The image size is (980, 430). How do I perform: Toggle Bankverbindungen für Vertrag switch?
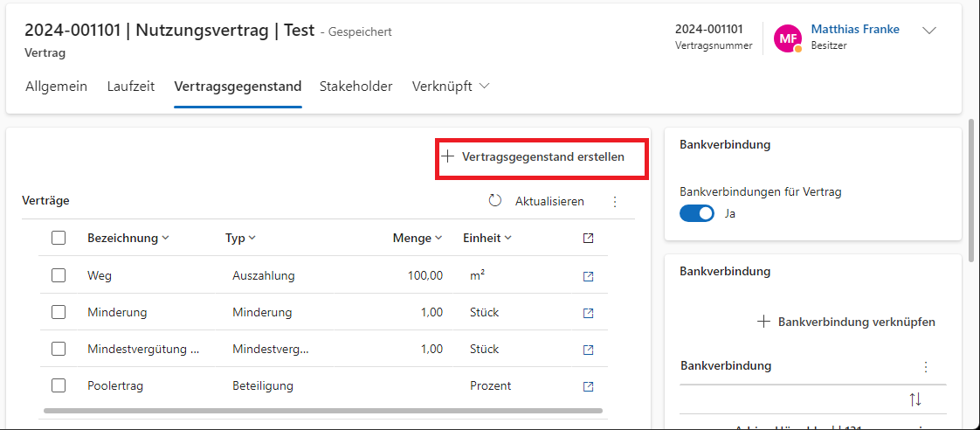pyautogui.click(x=697, y=213)
